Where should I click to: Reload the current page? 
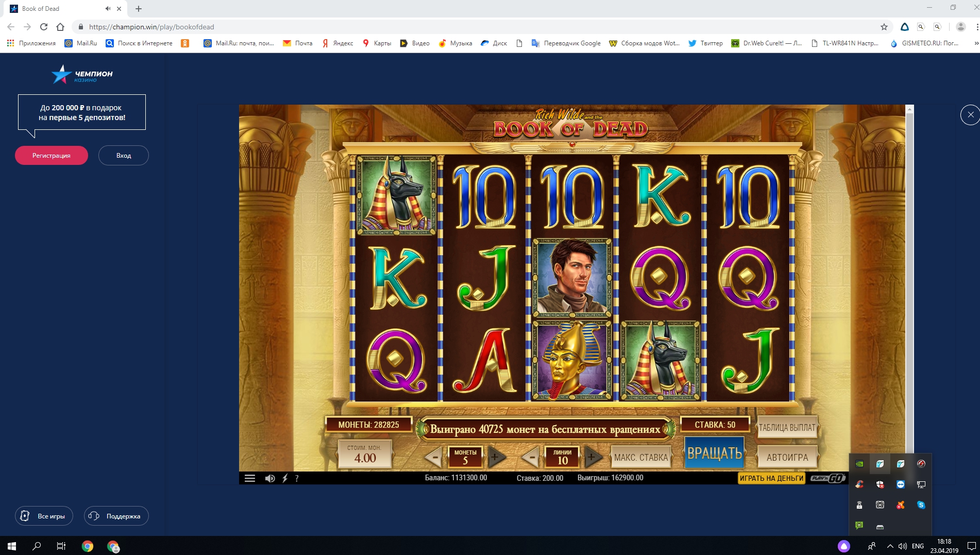click(44, 27)
